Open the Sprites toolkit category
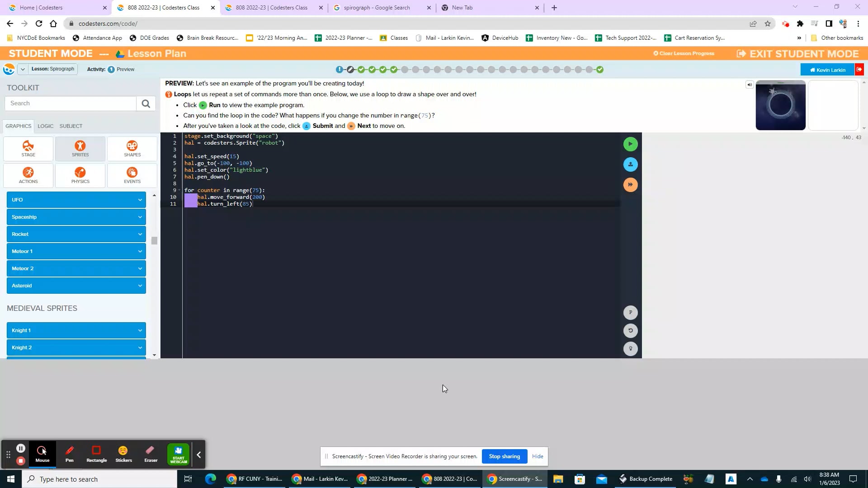868x488 pixels. 80,149
